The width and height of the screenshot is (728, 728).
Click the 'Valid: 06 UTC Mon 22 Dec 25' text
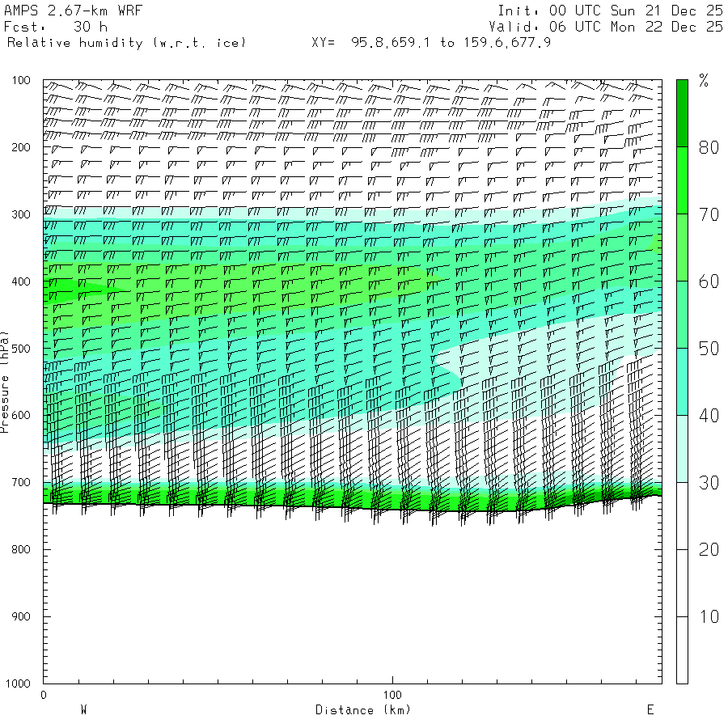point(606,27)
